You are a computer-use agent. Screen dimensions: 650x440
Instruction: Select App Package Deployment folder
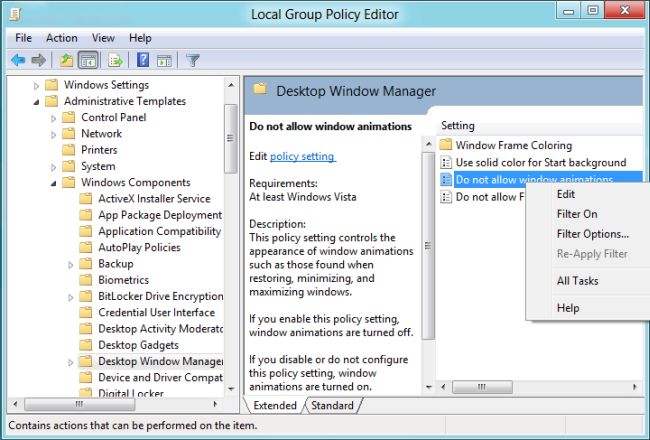click(160, 215)
